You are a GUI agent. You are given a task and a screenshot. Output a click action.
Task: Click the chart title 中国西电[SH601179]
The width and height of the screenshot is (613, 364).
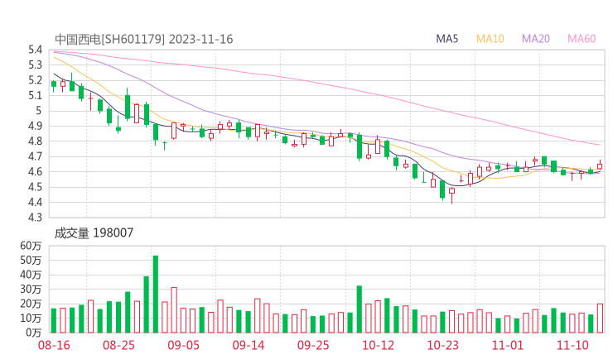[x=110, y=39]
